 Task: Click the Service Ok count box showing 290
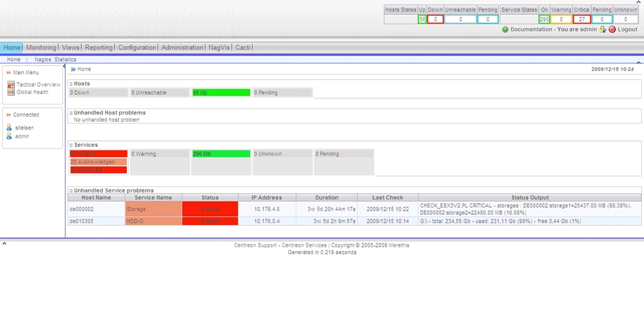[x=544, y=19]
